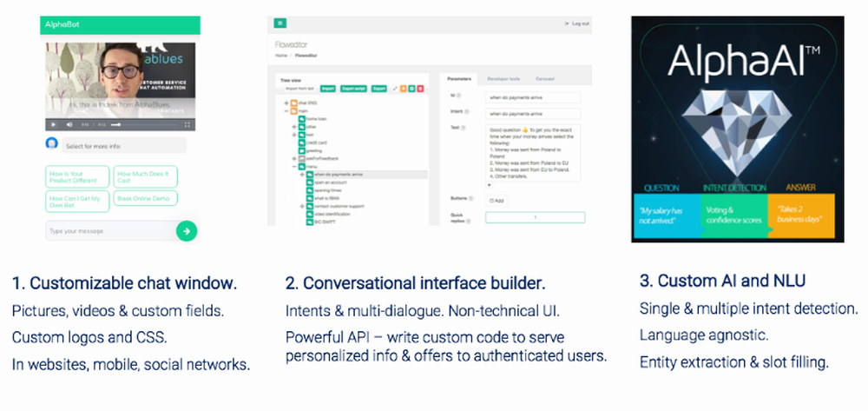This screenshot has height=411, width=868.
Task: Seek along the video progress bar
Action: [x=144, y=124]
